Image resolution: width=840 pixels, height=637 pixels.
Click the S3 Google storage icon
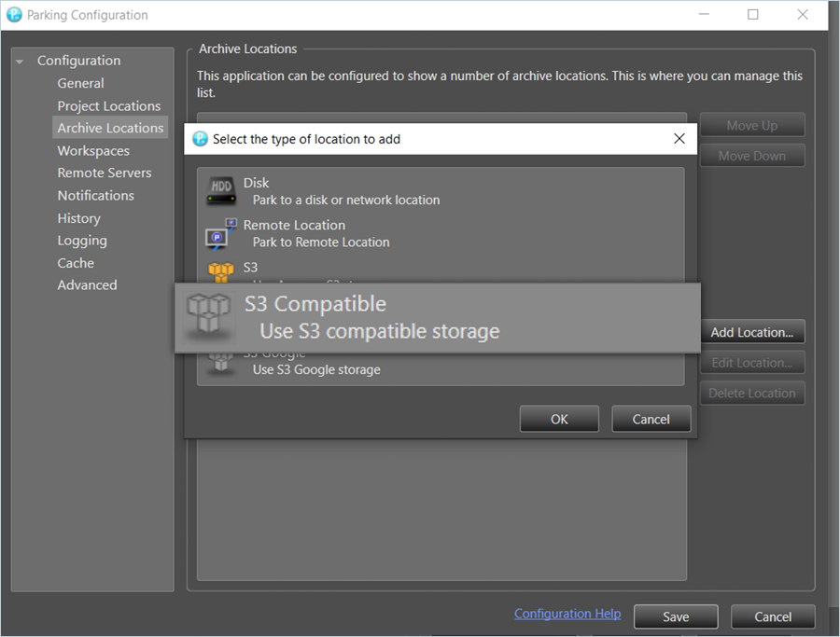[x=221, y=364]
